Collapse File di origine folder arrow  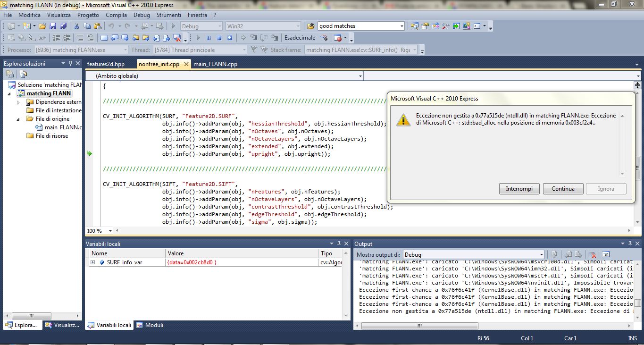18,119
